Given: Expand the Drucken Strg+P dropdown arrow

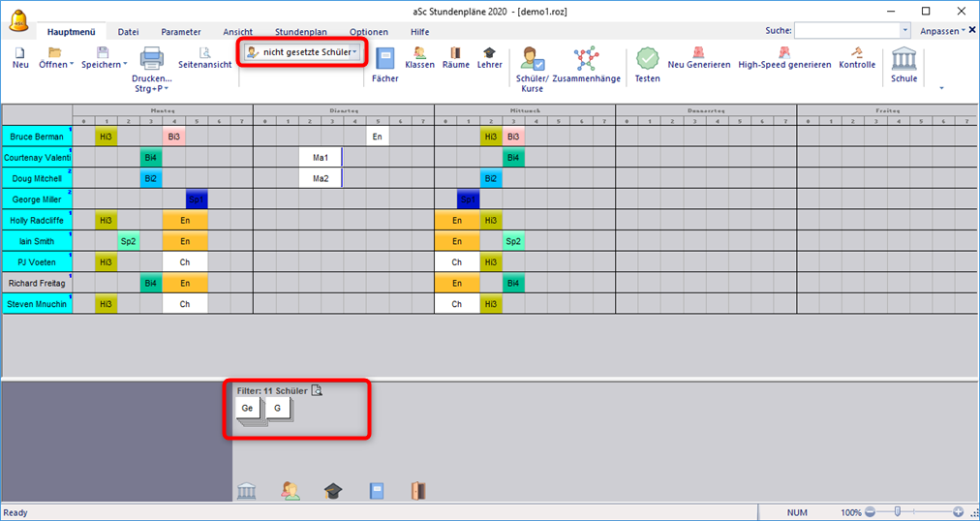Looking at the screenshot, I should pos(167,90).
